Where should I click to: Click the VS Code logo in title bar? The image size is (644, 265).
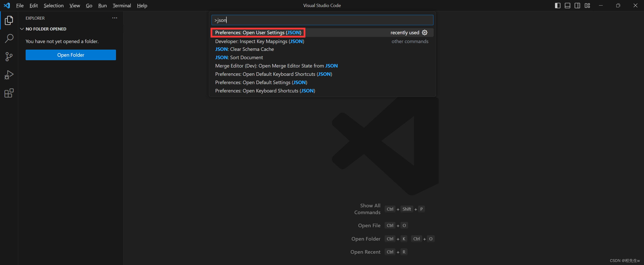click(x=7, y=5)
